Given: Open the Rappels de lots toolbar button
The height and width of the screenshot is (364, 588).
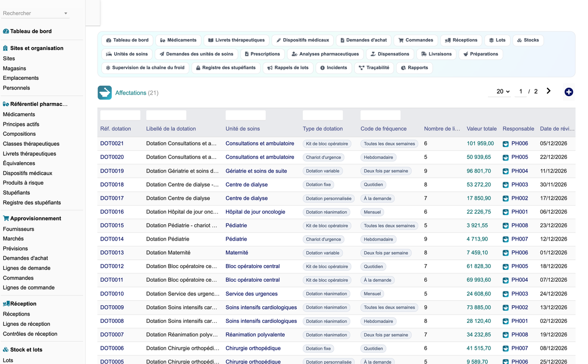Looking at the screenshot, I should click(x=288, y=68).
